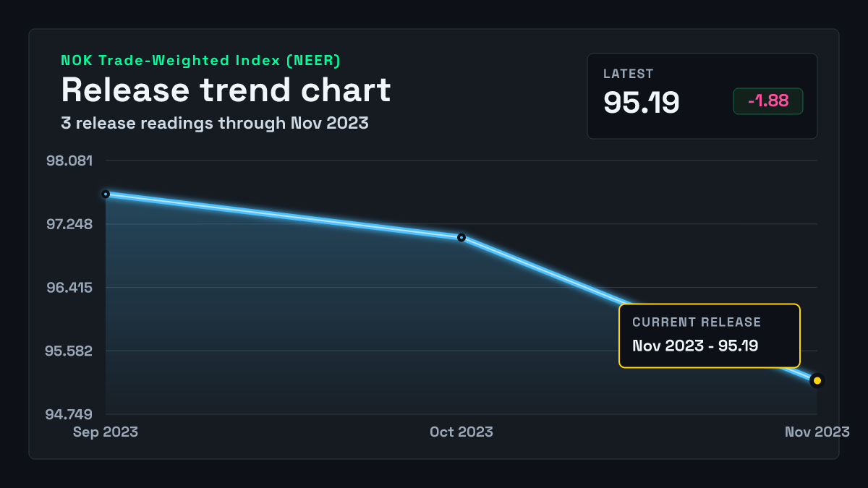The height and width of the screenshot is (488, 868).
Task: Click the 95.582 y-axis label
Action: coord(69,351)
